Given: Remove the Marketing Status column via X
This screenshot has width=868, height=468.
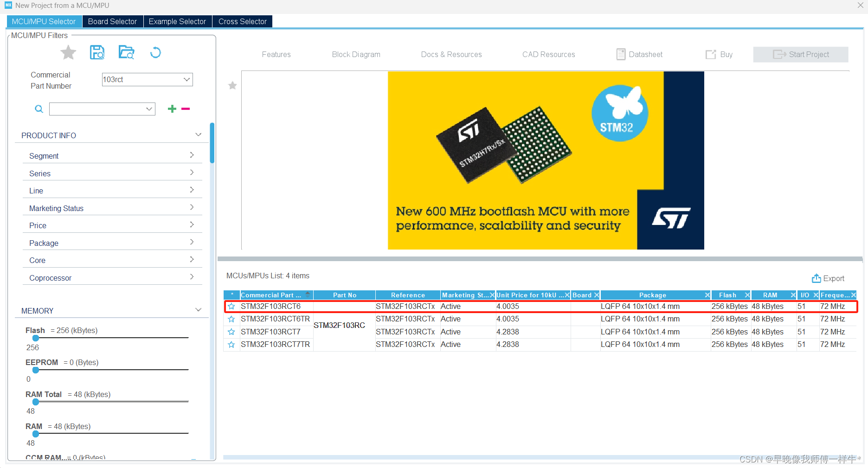Looking at the screenshot, I should (492, 295).
